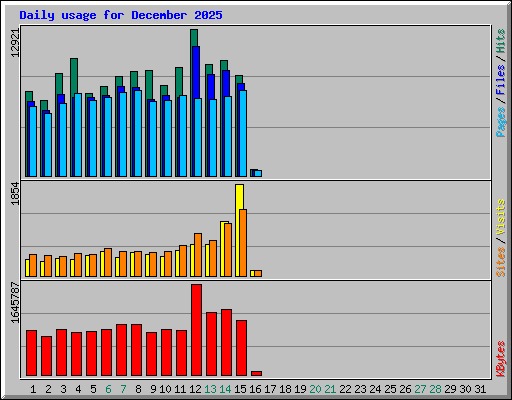Viewport: 512px width, 400px height.
Task: Click day 18 on the x-axis
Action: tap(285, 389)
